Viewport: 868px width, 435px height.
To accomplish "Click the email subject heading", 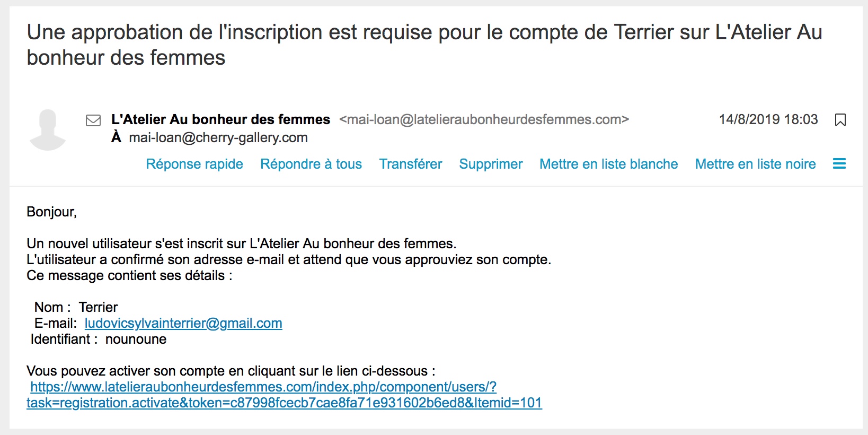I will 424,45.
